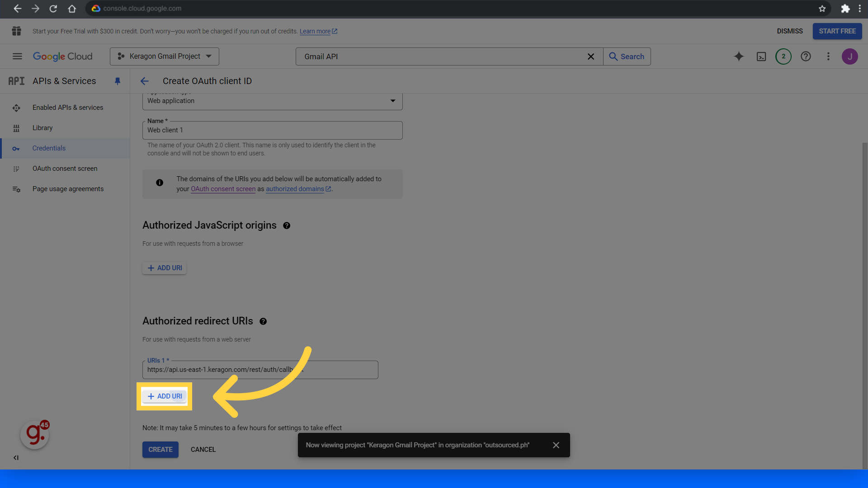Clear the Gmail API search text
This screenshot has width=868, height=488.
591,56
